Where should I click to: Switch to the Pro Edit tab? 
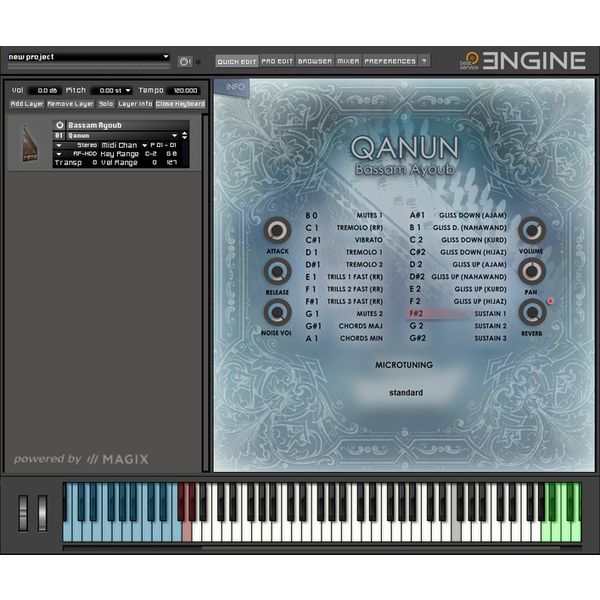[x=277, y=61]
